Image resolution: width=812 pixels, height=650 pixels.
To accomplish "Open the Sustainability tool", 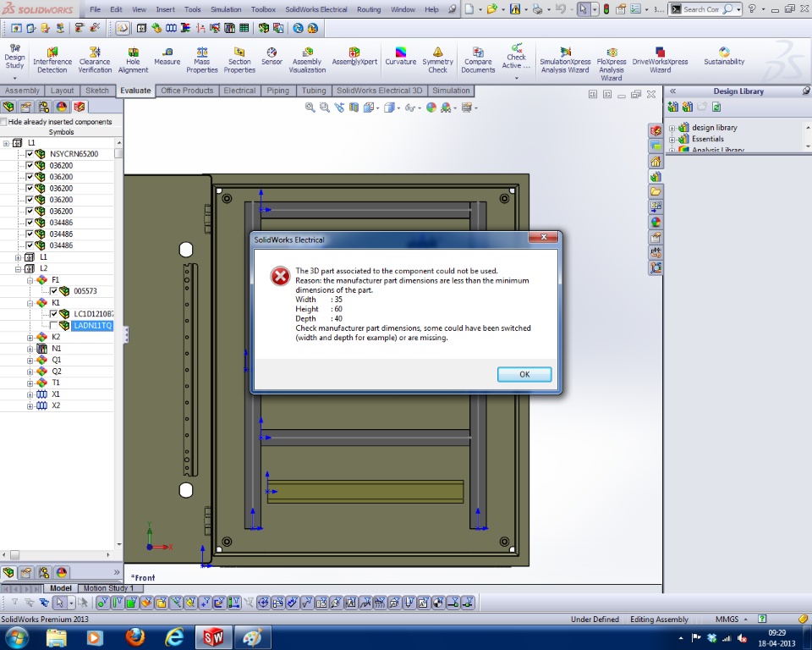I will pyautogui.click(x=724, y=56).
